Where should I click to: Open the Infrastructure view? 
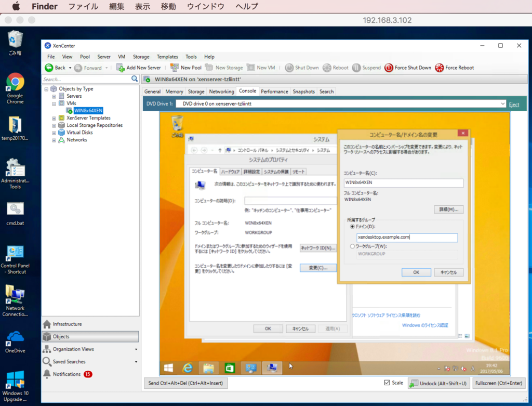click(x=67, y=324)
